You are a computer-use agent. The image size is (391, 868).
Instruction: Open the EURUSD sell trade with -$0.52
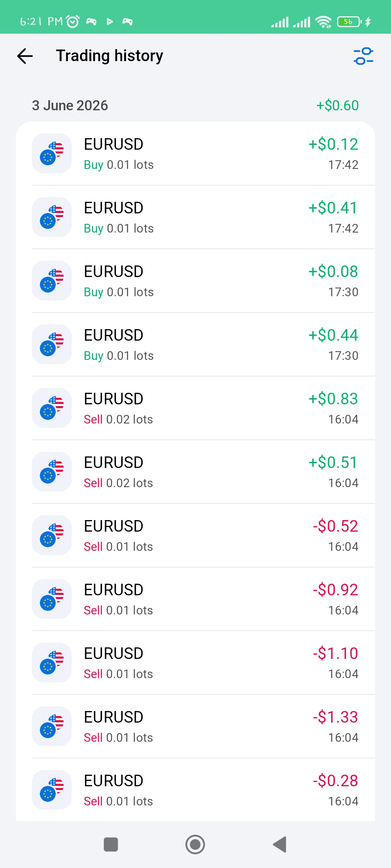click(x=195, y=536)
